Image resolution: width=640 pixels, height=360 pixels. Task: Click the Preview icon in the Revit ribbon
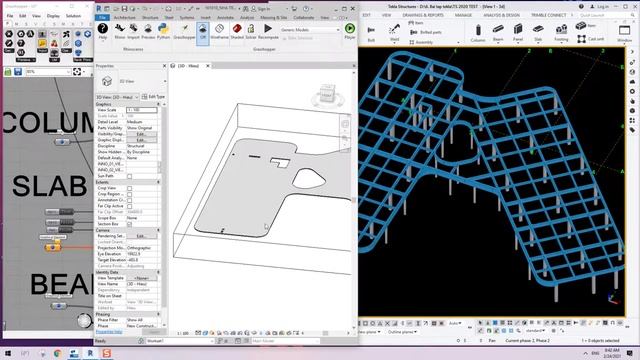148,31
